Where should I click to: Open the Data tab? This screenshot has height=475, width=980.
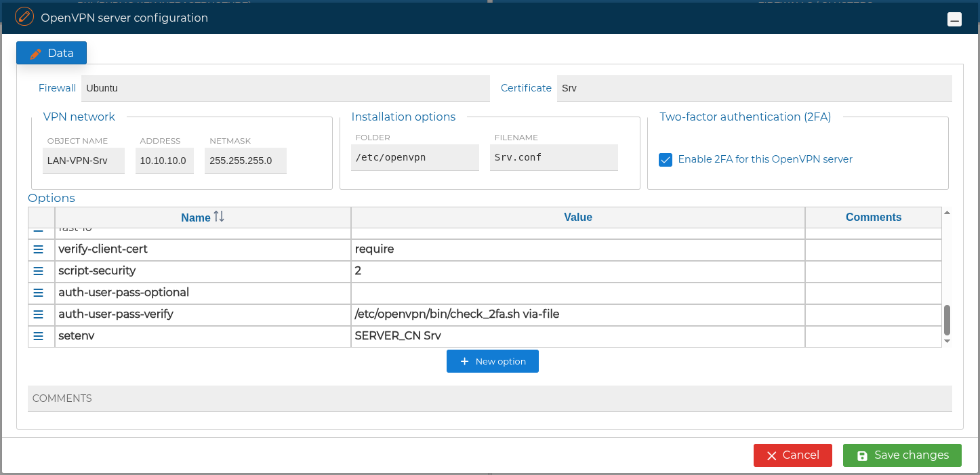click(x=52, y=53)
